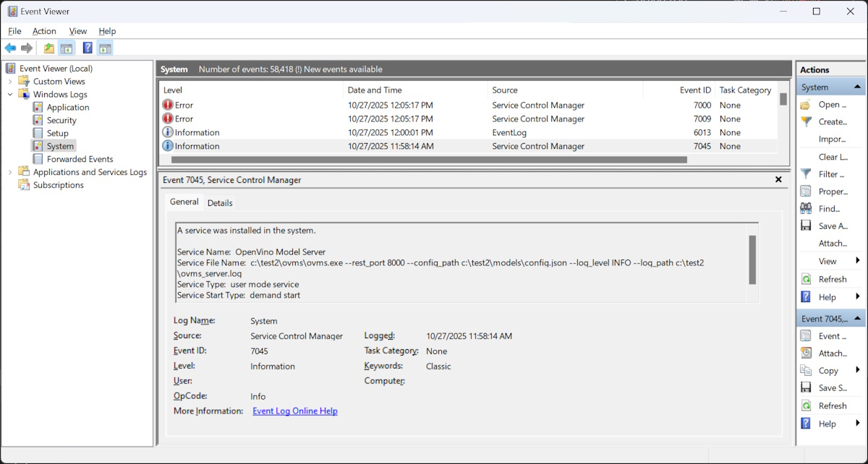Collapse the Windows Logs tree node
868x464 pixels.
tap(10, 95)
